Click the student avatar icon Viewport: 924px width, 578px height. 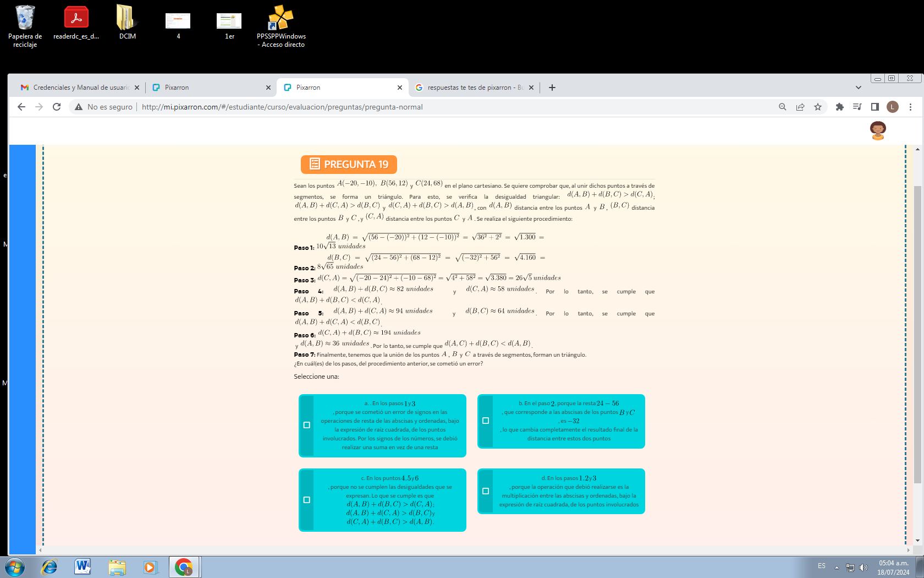click(878, 130)
